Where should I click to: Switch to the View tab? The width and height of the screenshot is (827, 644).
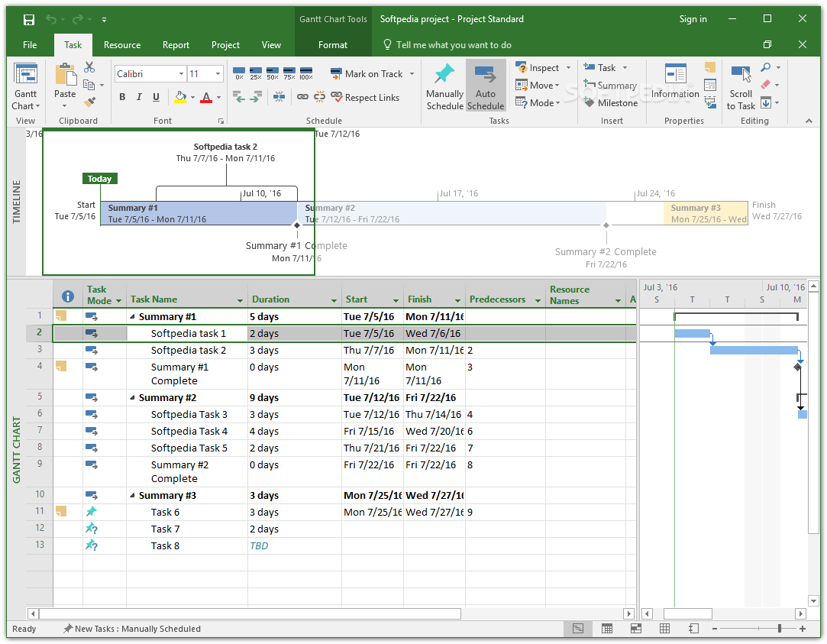(x=271, y=45)
